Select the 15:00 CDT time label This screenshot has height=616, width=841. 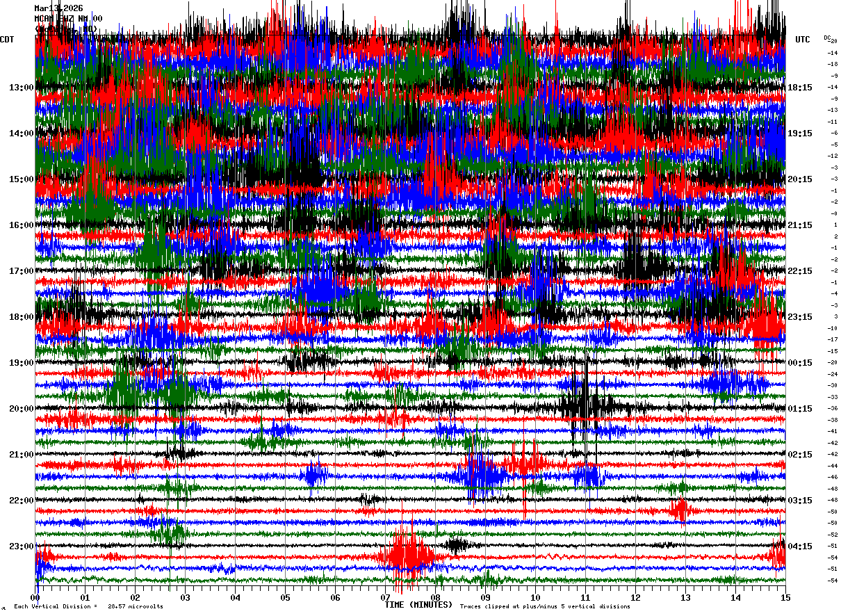(x=22, y=179)
